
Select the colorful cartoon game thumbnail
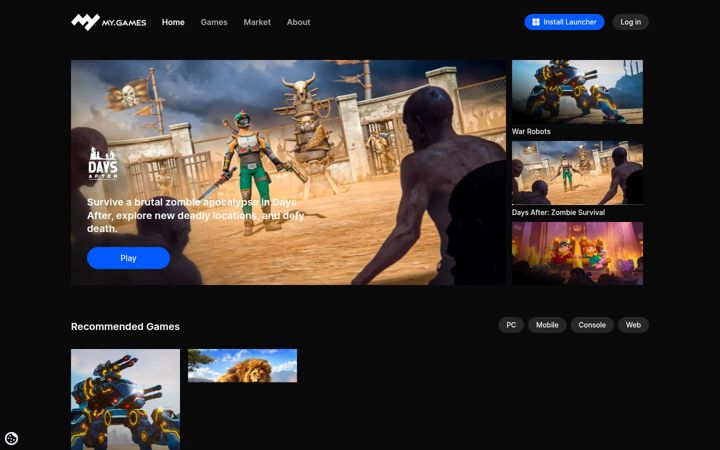577,253
